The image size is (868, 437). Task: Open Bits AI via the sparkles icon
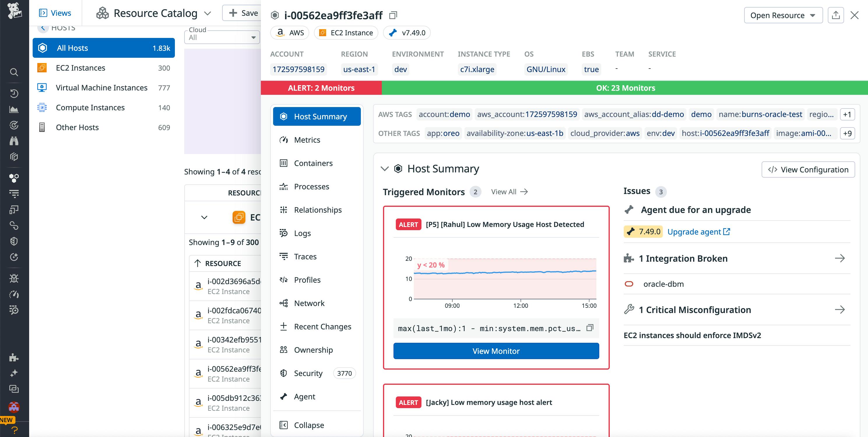[x=14, y=373]
